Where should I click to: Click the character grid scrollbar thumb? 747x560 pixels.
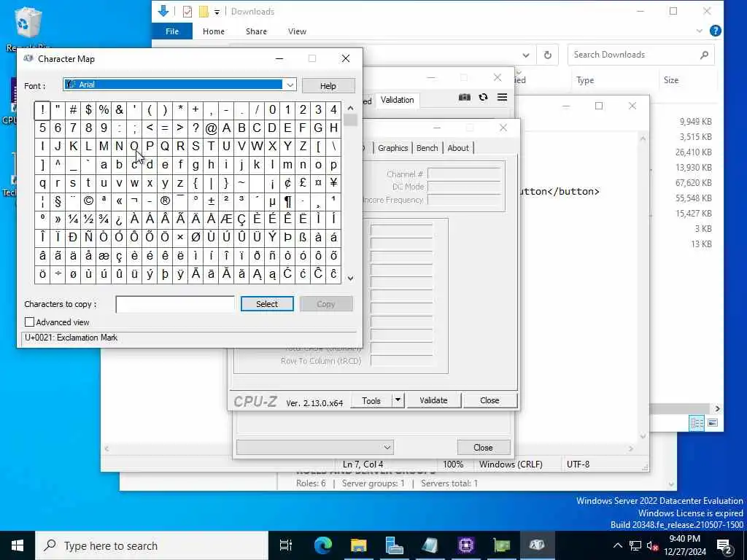[x=351, y=120]
